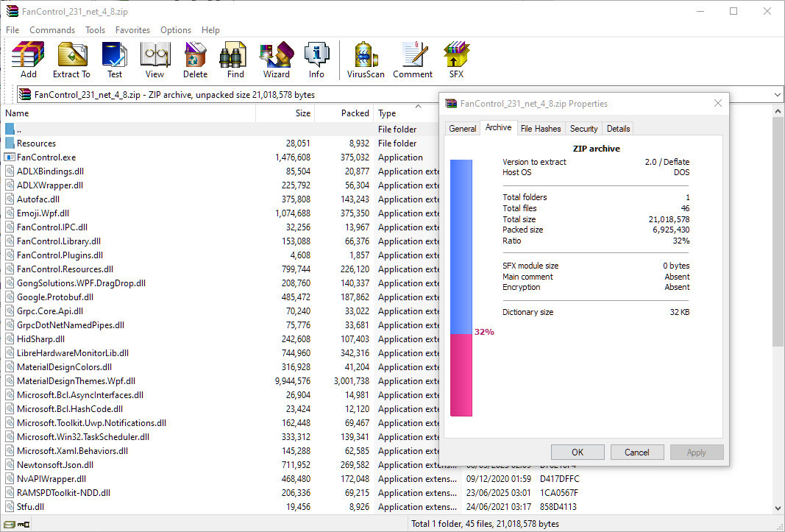The image size is (785, 532).
Task: Open the File menu
Action: coord(13,30)
